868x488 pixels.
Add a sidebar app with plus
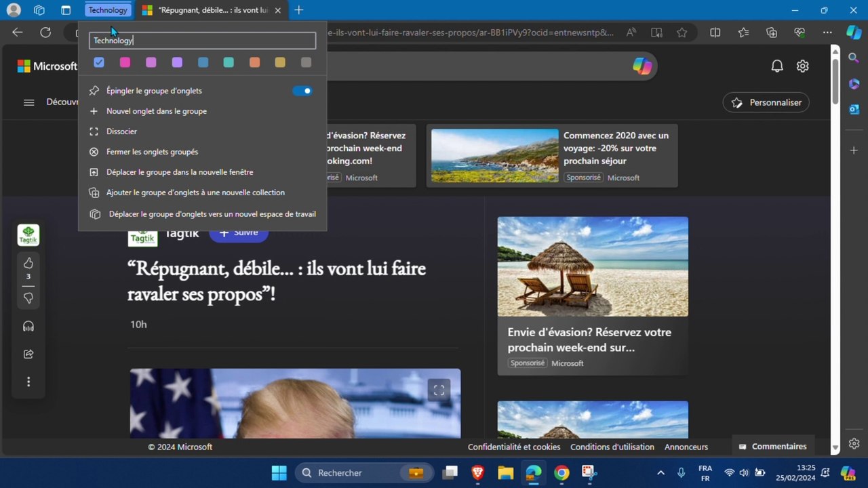[x=854, y=149]
